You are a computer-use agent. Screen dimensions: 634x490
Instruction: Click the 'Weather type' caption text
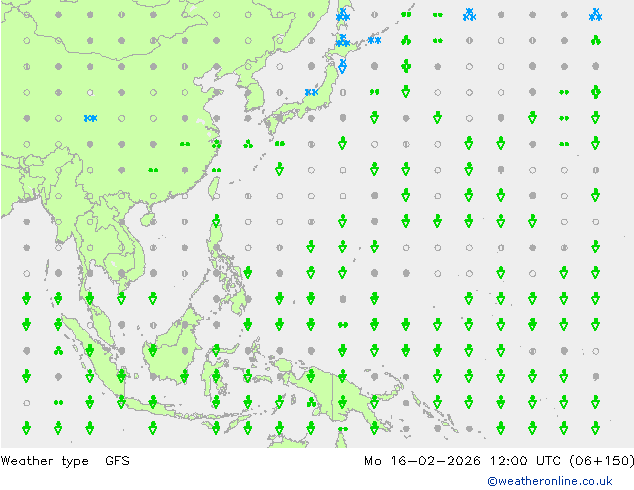click(x=44, y=461)
